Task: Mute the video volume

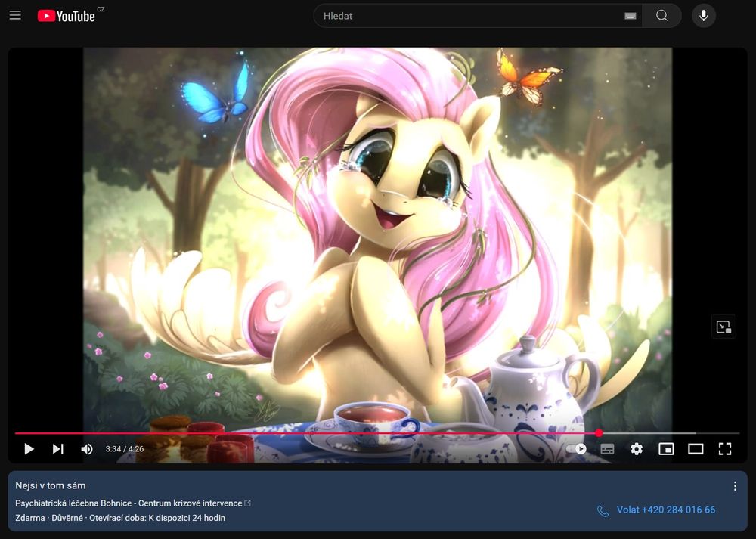Action: (87, 449)
